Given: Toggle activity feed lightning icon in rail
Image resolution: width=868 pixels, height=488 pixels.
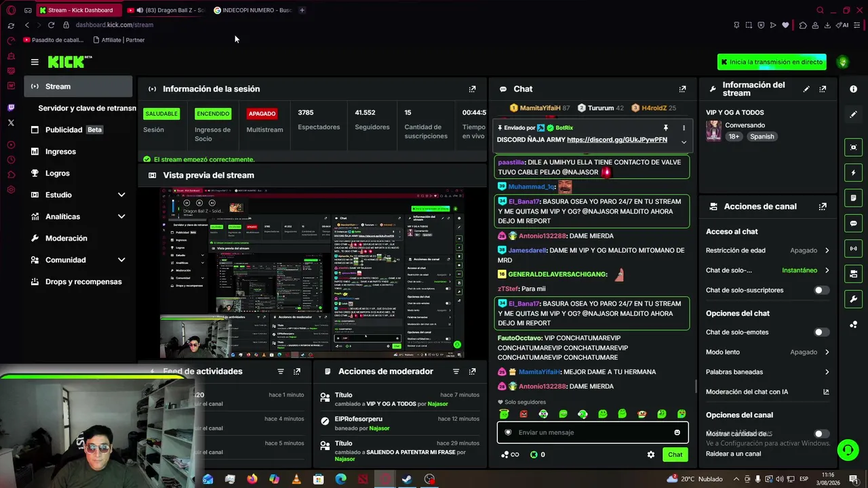Looking at the screenshot, I should [853, 172].
